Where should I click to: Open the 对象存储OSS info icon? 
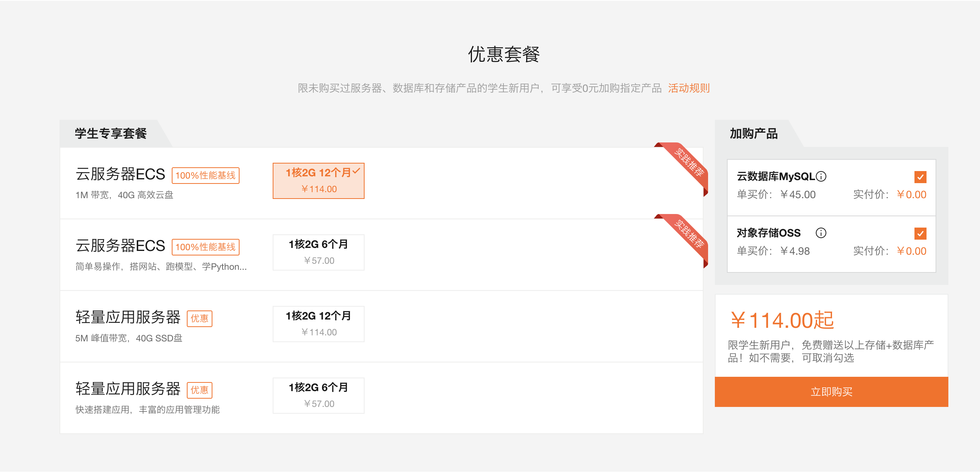click(821, 233)
